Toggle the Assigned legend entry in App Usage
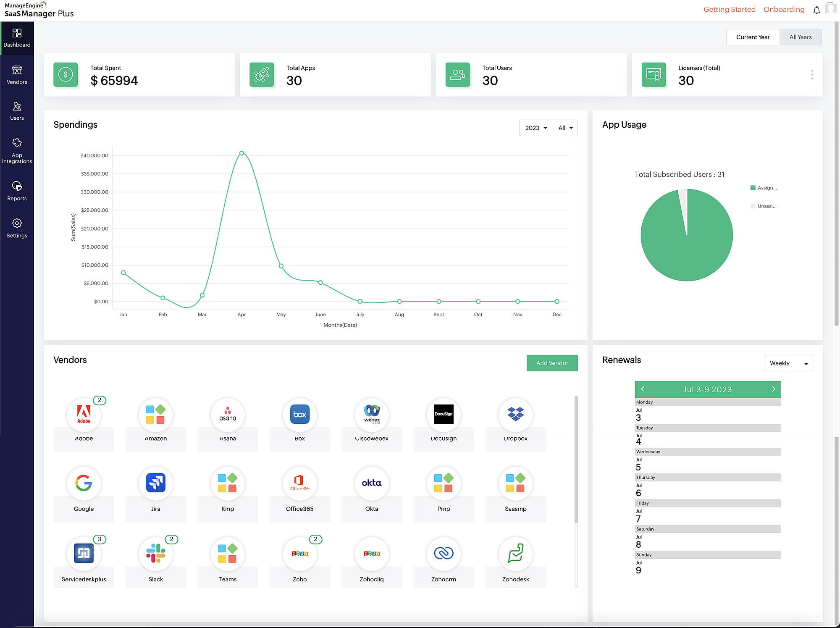The image size is (840, 628). 764,188
